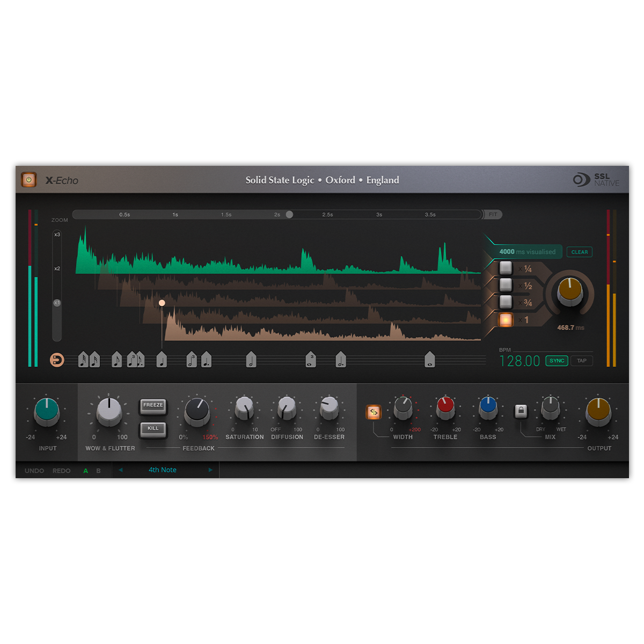
Task: Open the next preset with the right arrow
Action: (x=210, y=470)
